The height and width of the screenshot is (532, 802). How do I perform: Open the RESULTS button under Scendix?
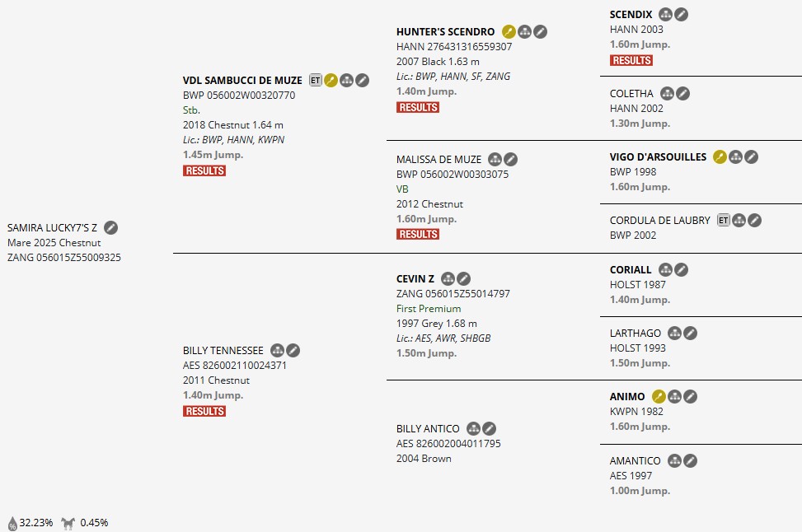coord(631,60)
